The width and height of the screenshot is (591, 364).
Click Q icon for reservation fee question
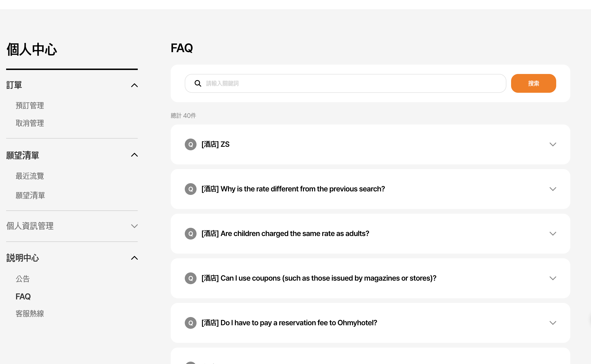tap(191, 323)
